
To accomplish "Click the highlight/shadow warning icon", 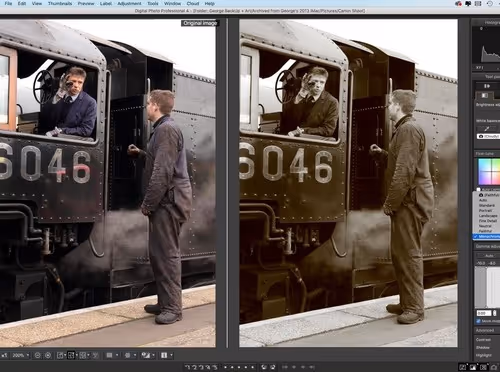I will [x=146, y=355].
